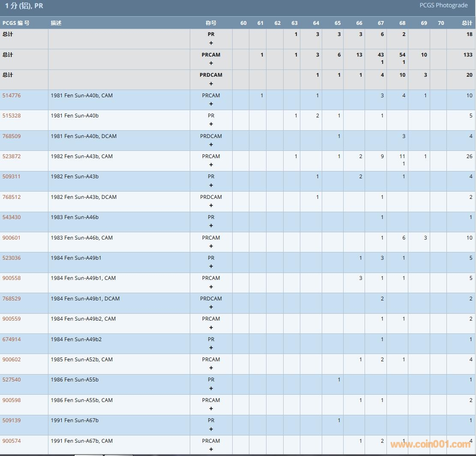The height and width of the screenshot is (456, 476).
Task: Expand plus in 1985 Fen Sun-A52b, CAM row
Action: point(211,368)
